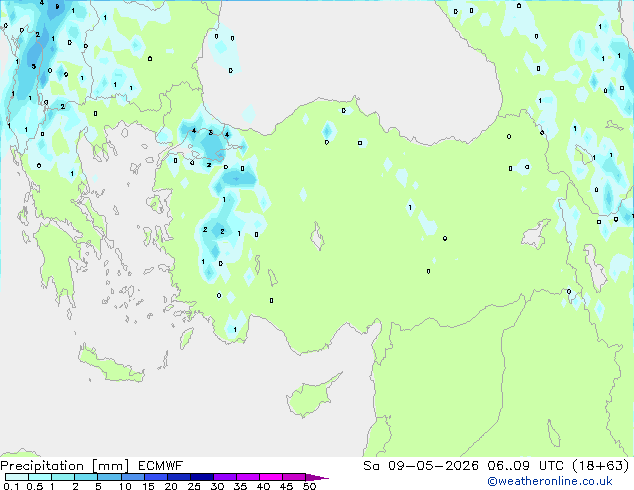Click the '06..09 UTC' time range text
Screen dimensions: 634x490
coord(525,466)
